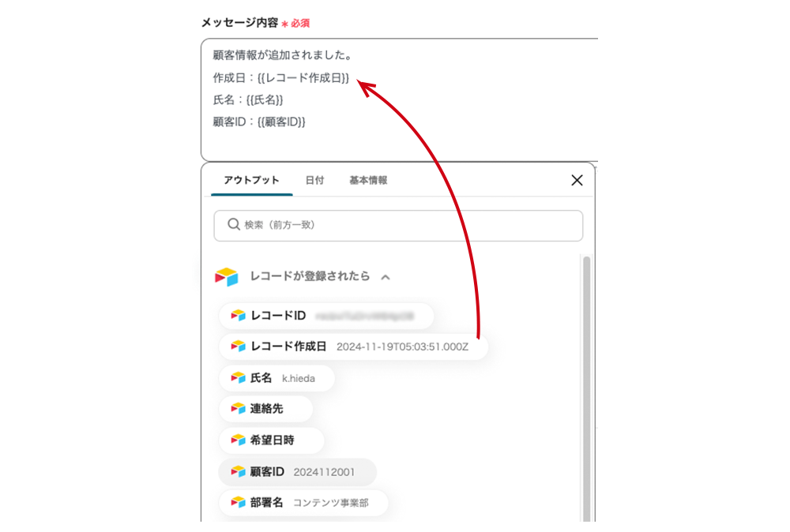790x532 pixels.
Task: Collapse the レコードが登録されたら section chevron
Action: coord(386,277)
